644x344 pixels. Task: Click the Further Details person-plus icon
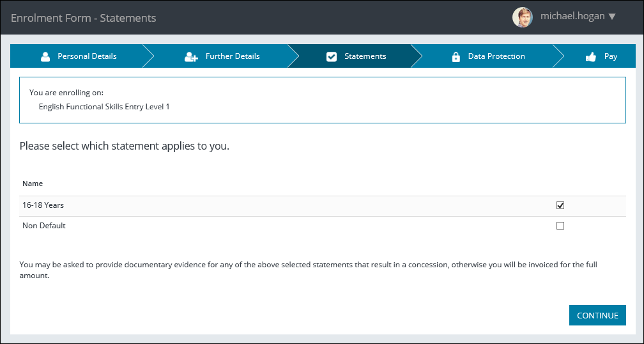click(192, 57)
